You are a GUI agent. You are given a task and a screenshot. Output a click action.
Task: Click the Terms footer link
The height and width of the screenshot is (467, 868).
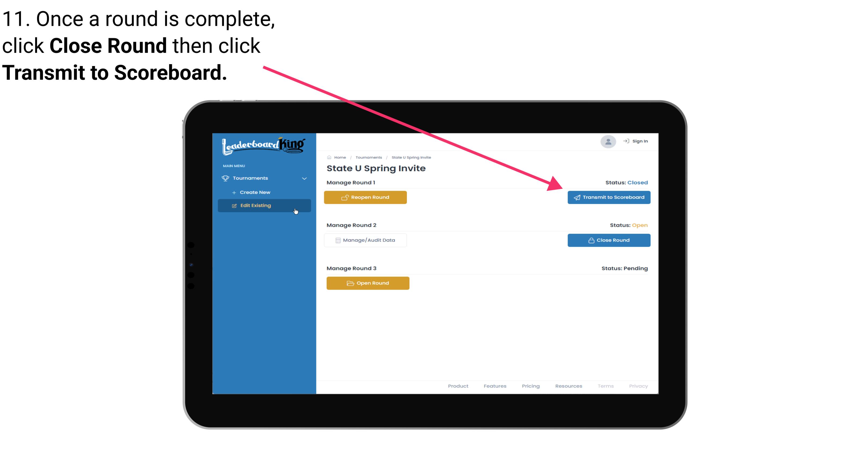[x=605, y=386]
